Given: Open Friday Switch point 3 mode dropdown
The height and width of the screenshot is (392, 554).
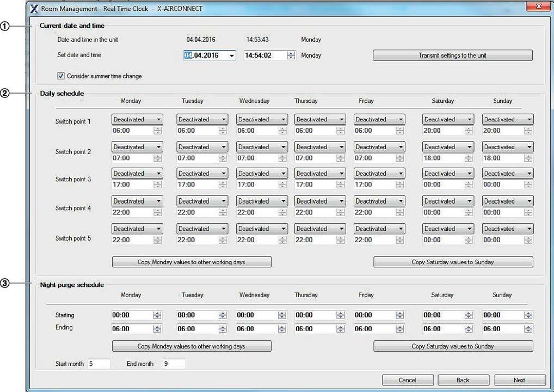Looking at the screenshot, I should (379, 174).
